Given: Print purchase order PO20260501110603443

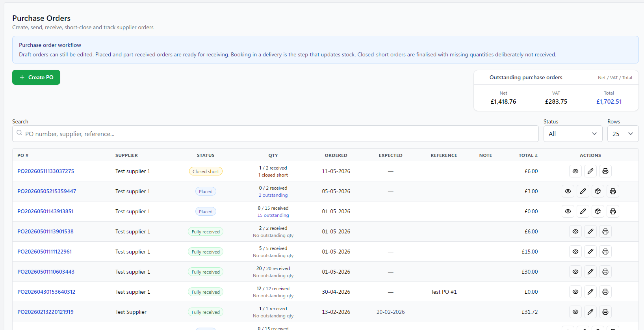Looking at the screenshot, I should pyautogui.click(x=605, y=272).
